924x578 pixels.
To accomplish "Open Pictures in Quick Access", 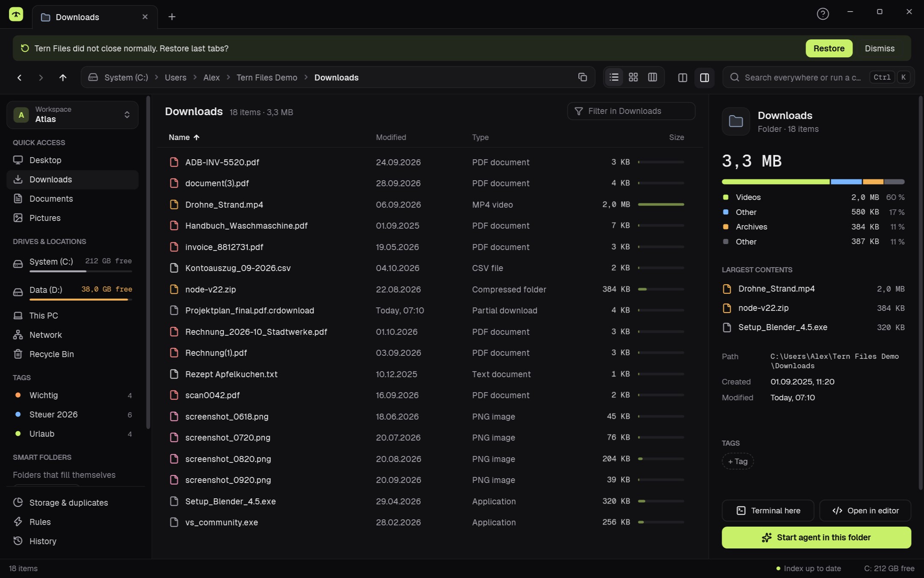I will pos(72,218).
